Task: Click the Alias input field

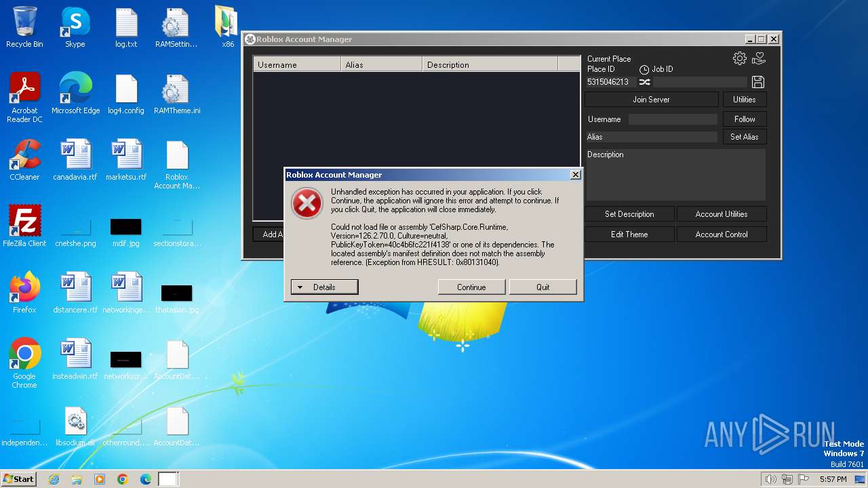Action: tap(651, 137)
